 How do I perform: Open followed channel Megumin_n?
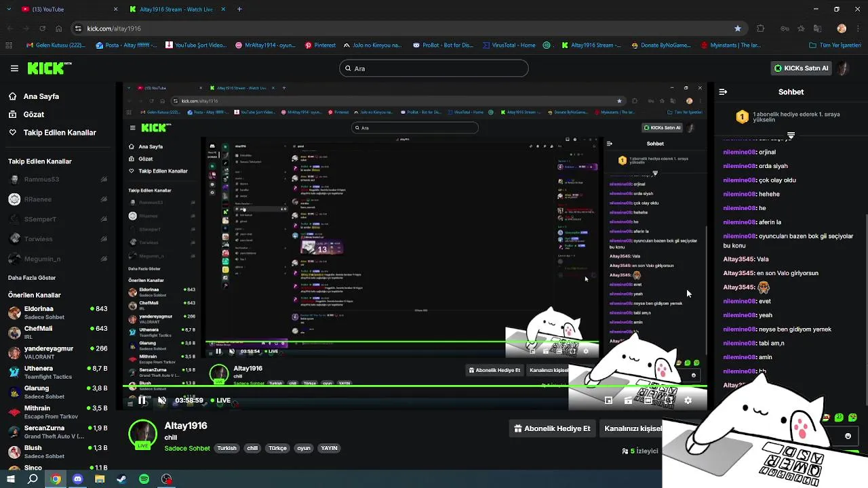tap(58, 258)
